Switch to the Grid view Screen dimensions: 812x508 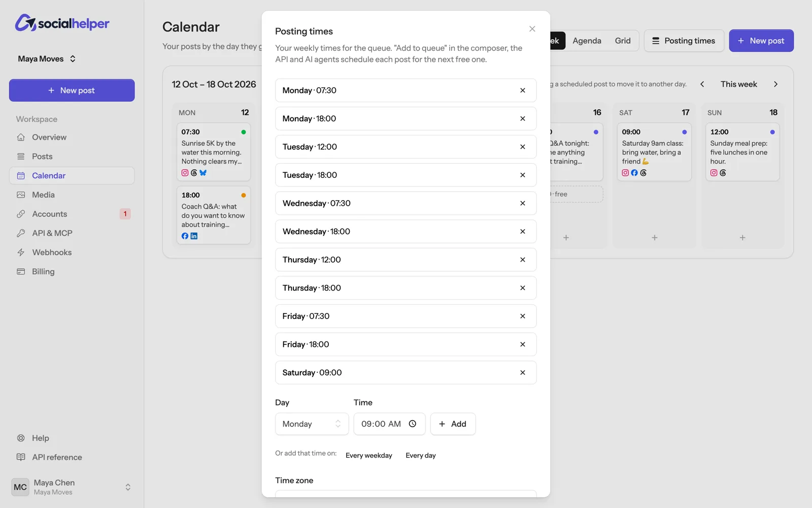[x=623, y=41]
